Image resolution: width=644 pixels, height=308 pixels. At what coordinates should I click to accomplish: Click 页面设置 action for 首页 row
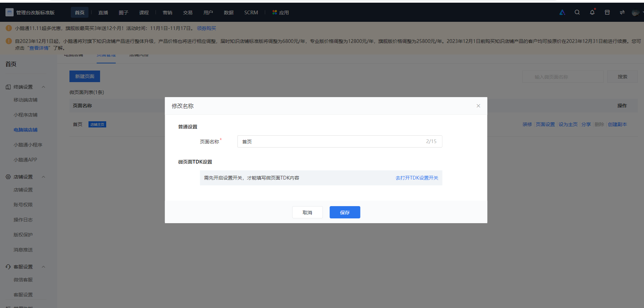545,124
